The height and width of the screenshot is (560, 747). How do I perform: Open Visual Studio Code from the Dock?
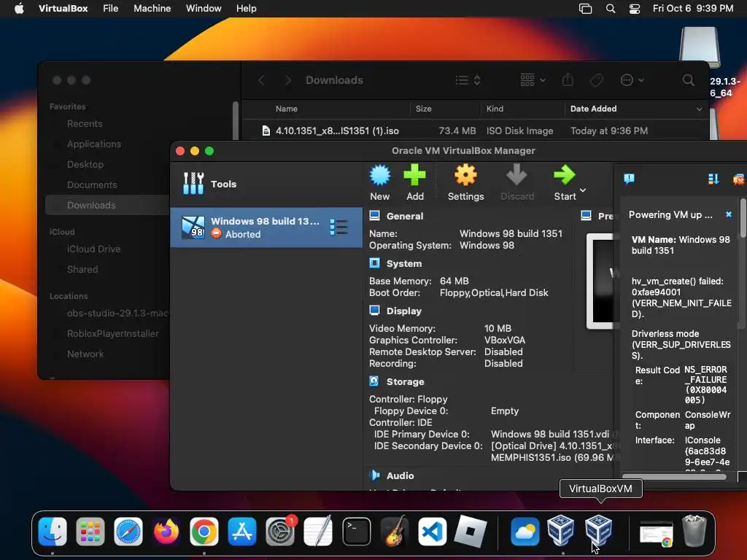tap(432, 531)
